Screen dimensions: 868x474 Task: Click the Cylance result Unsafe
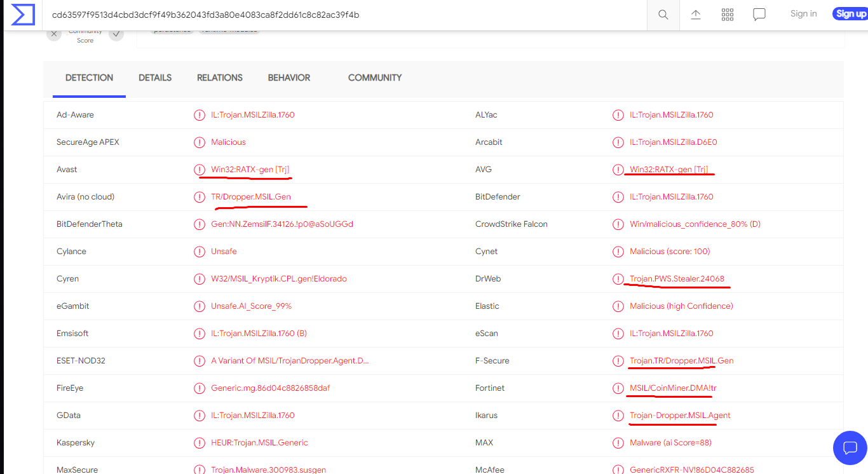[224, 252]
